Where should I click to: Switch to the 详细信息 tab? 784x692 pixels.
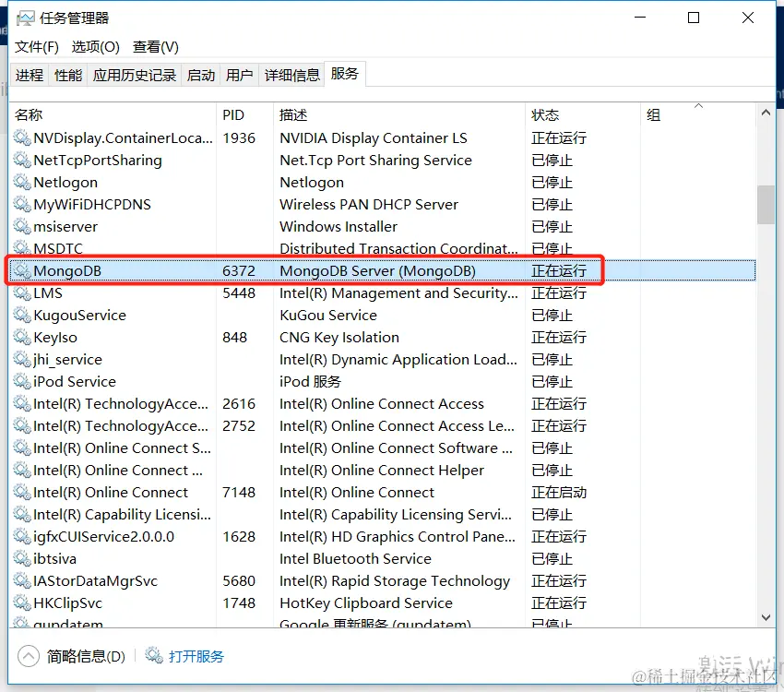pos(292,75)
